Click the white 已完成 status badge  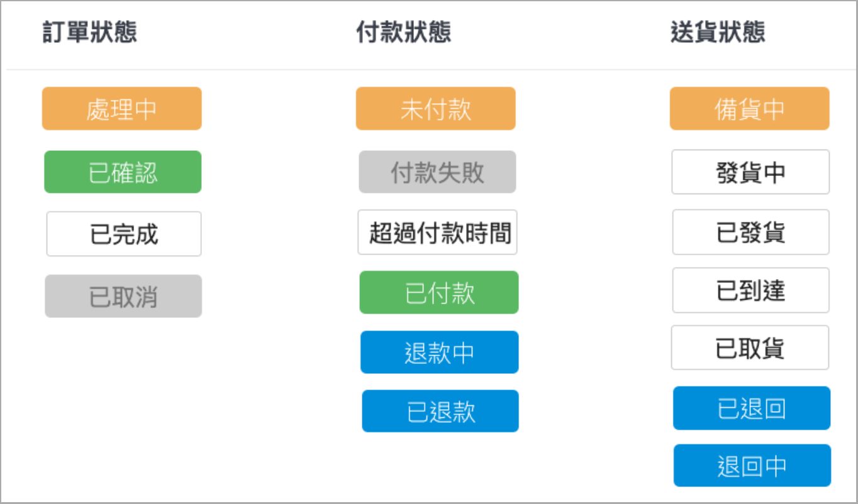124,234
